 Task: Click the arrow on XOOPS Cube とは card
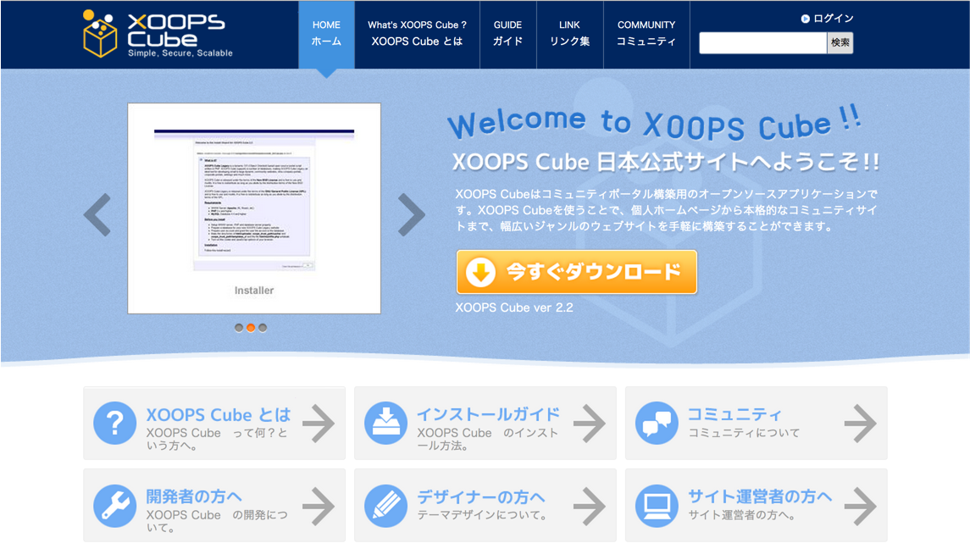click(x=319, y=424)
